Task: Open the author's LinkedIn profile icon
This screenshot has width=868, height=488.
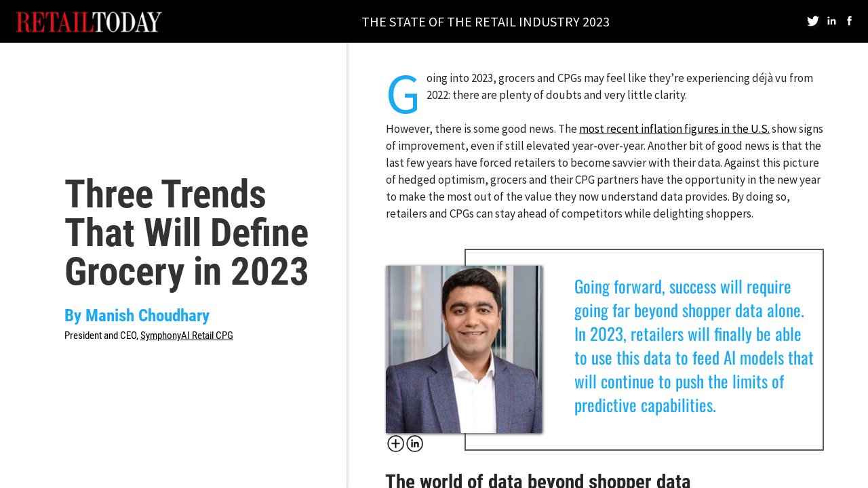Action: 414,444
